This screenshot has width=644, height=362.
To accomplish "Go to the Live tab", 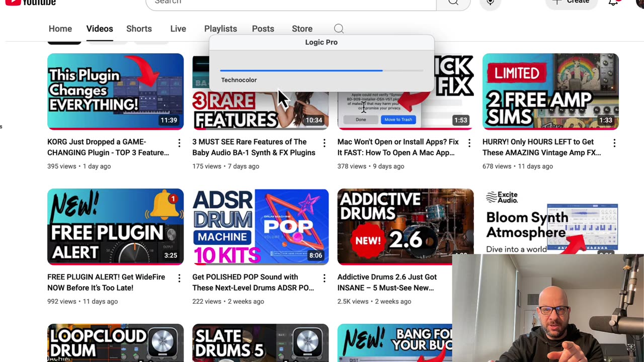I will [x=178, y=29].
